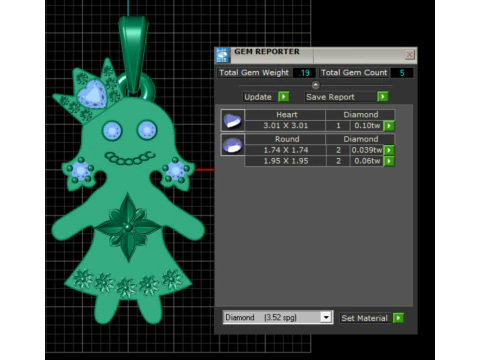This screenshot has height=360, width=480.
Task: Click the Heart shape header cell
Action: tap(285, 115)
